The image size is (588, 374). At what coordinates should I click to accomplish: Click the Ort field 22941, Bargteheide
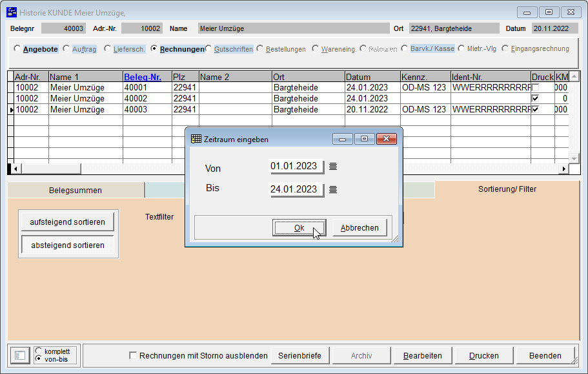[x=454, y=28]
